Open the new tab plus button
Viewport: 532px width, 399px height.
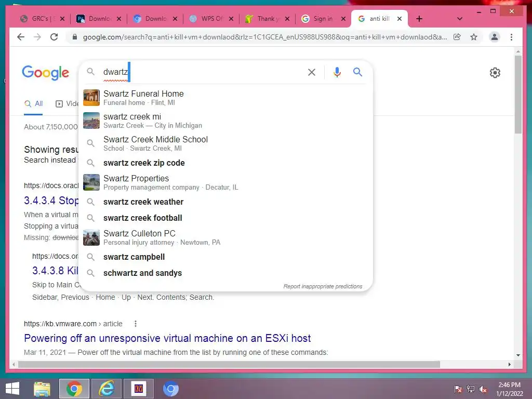(419, 19)
